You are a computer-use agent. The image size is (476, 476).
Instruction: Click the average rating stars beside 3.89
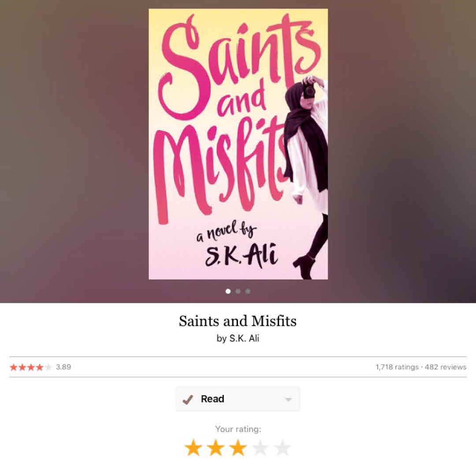click(x=31, y=367)
